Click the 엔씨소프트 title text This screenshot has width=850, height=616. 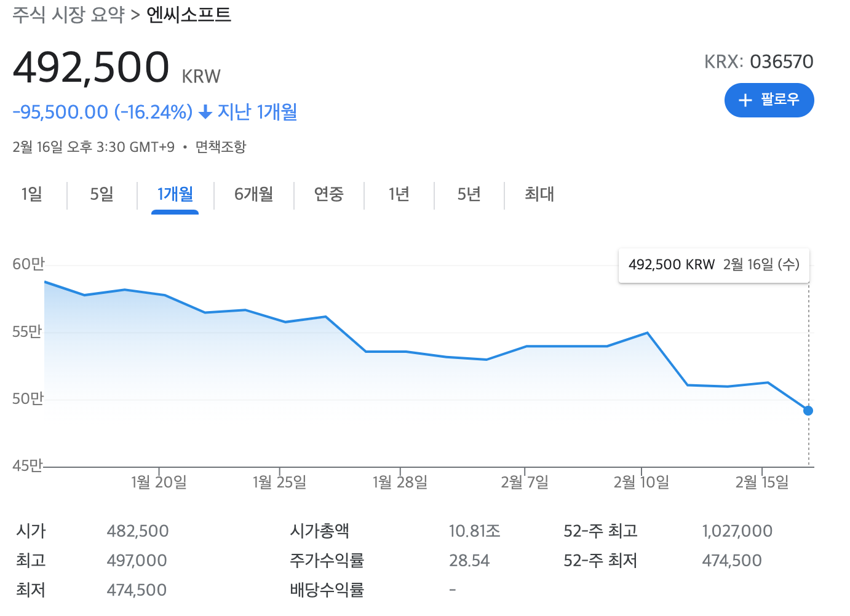[x=189, y=15]
